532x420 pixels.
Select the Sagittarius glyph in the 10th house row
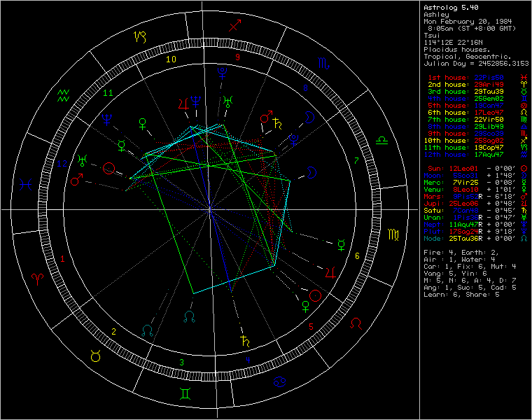524,141
